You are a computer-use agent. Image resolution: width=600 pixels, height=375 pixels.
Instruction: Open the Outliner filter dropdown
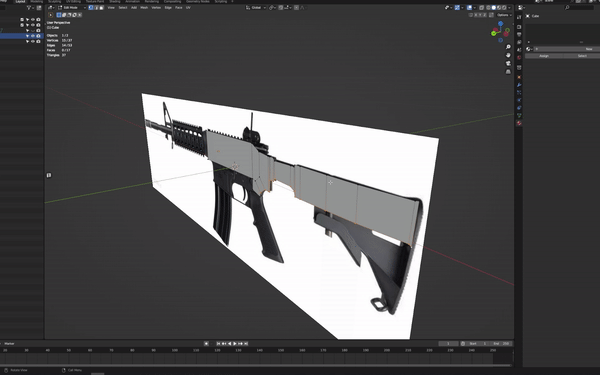30,8
